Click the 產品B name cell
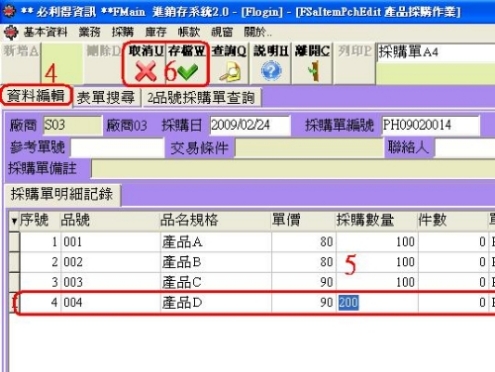 pyautogui.click(x=216, y=262)
